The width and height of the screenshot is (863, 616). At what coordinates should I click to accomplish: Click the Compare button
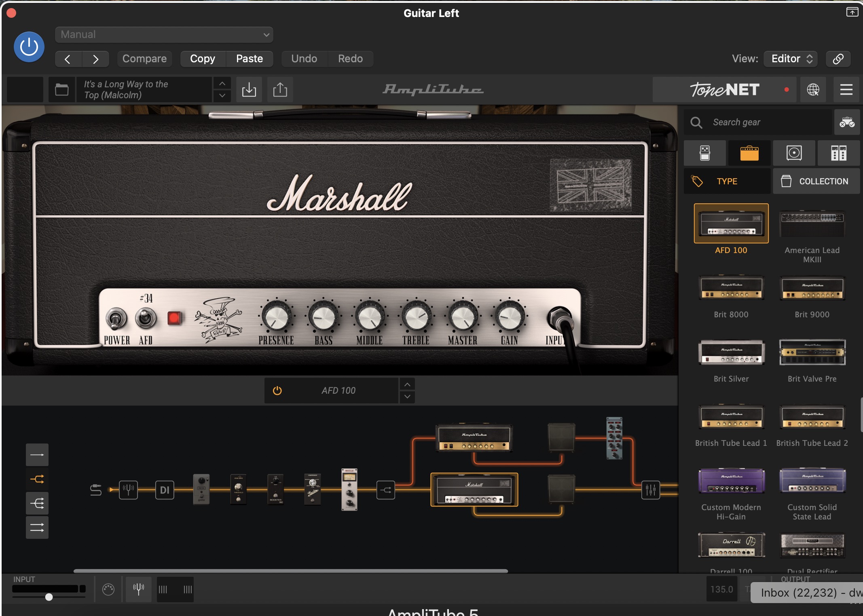tap(144, 59)
